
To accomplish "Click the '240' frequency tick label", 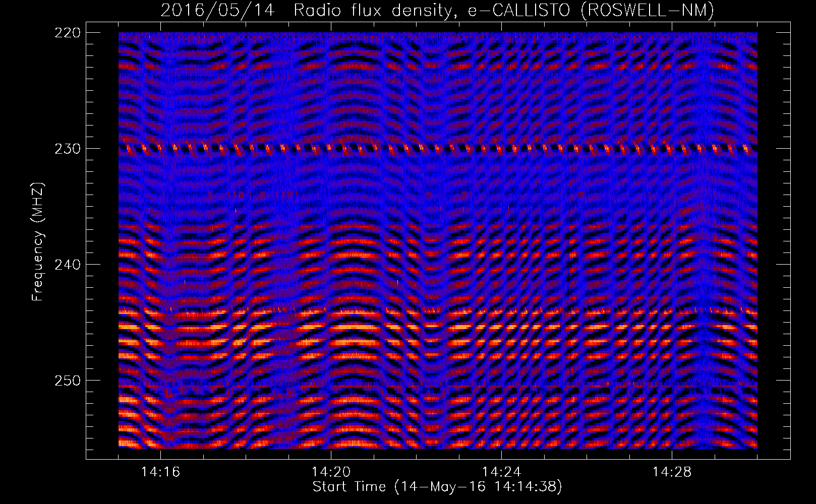I will coord(67,265).
